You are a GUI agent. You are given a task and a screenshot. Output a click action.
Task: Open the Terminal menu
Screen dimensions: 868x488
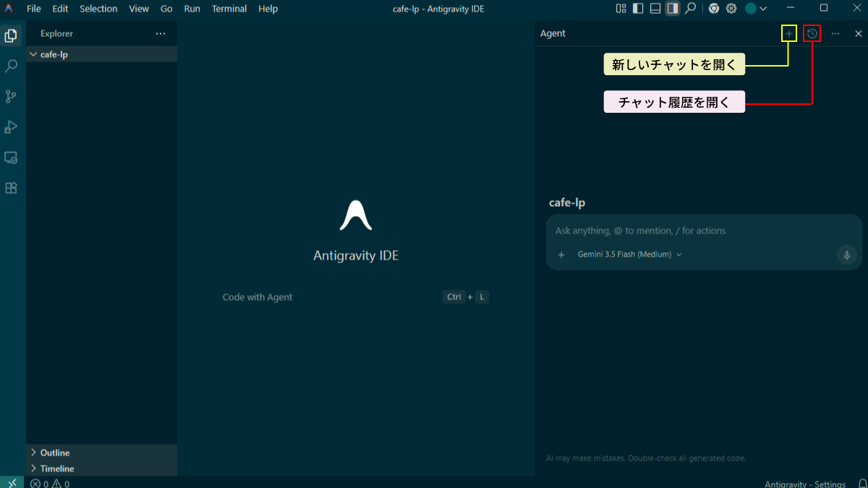tap(229, 9)
